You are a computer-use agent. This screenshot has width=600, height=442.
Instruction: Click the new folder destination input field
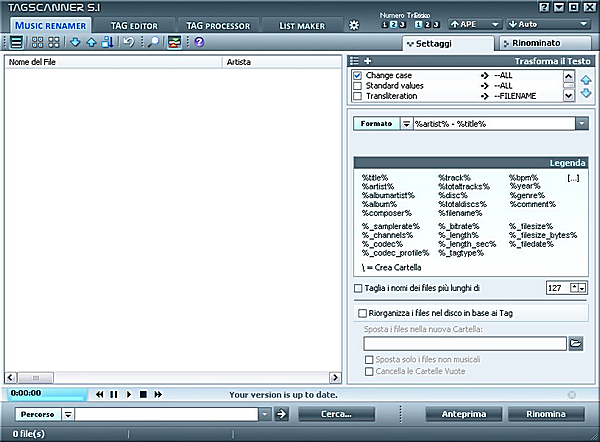[465, 343]
